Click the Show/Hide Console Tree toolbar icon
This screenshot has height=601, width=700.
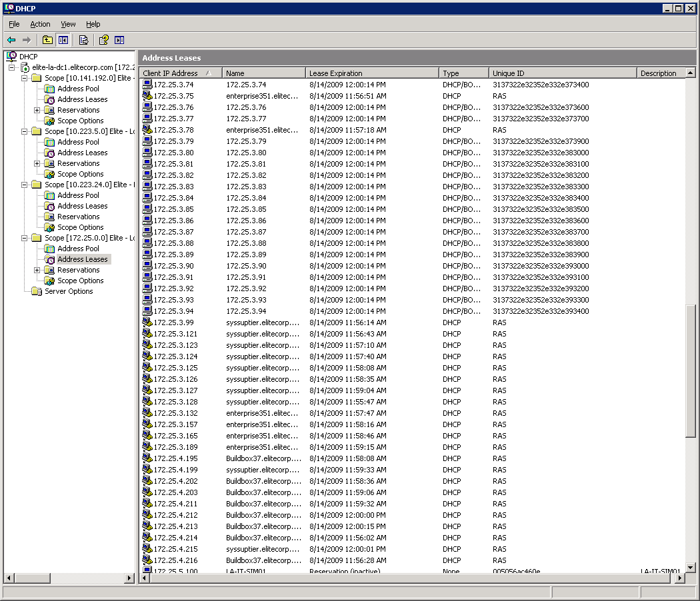(63, 40)
